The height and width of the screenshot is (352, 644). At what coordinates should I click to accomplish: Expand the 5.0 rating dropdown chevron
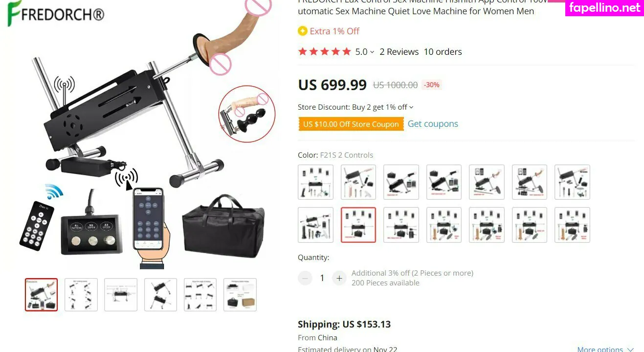(x=372, y=52)
